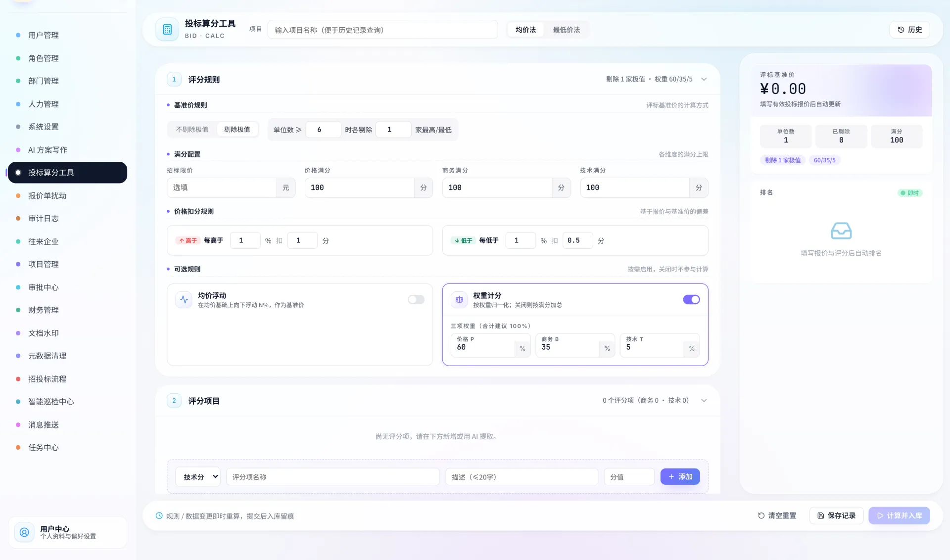Collapse the 评分规则 section chevron

[x=704, y=79]
